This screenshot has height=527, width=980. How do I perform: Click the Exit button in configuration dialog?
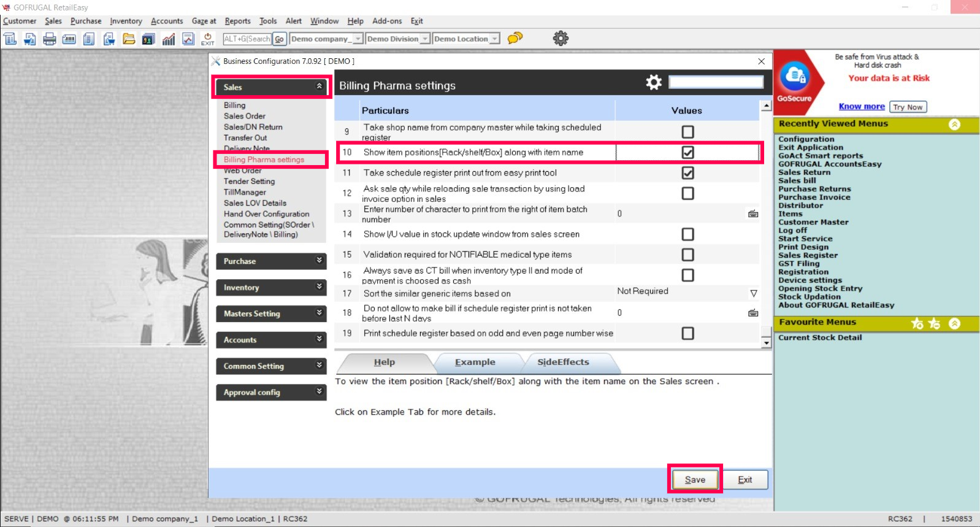(745, 479)
